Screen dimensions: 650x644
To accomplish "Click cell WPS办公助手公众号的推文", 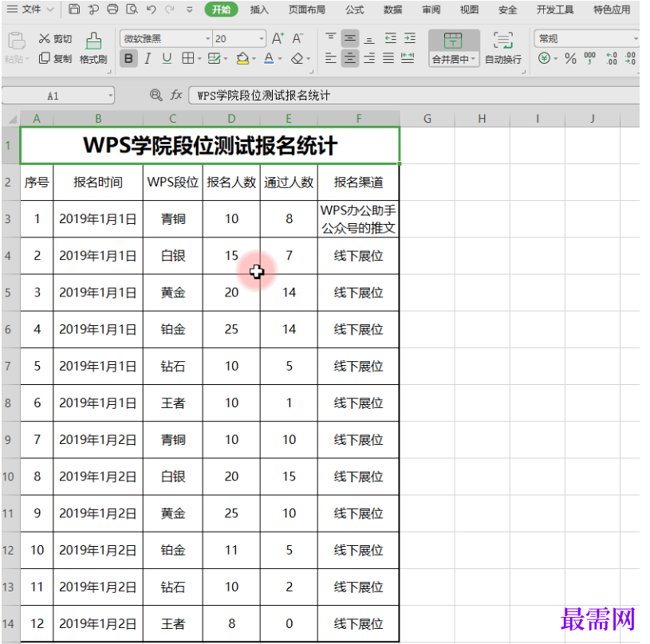I will pos(358,219).
